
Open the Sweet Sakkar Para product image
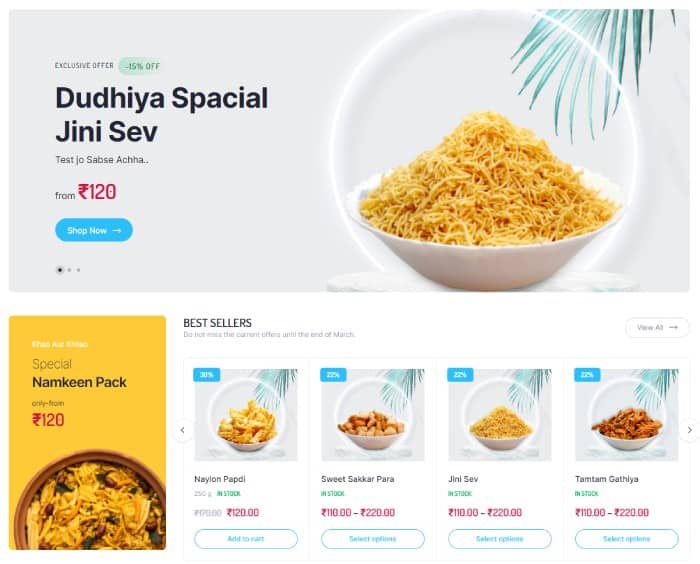373,415
